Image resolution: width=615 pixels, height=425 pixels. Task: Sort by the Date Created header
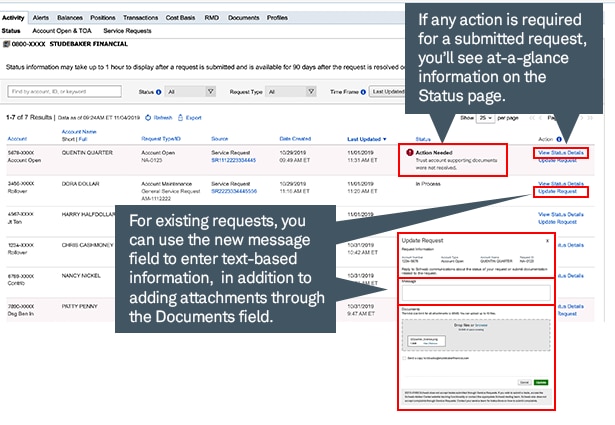pos(295,139)
